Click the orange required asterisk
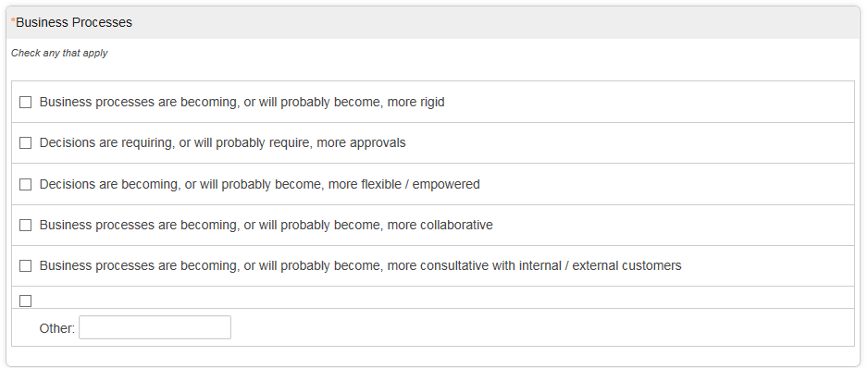This screenshot has width=868, height=368. point(13,21)
